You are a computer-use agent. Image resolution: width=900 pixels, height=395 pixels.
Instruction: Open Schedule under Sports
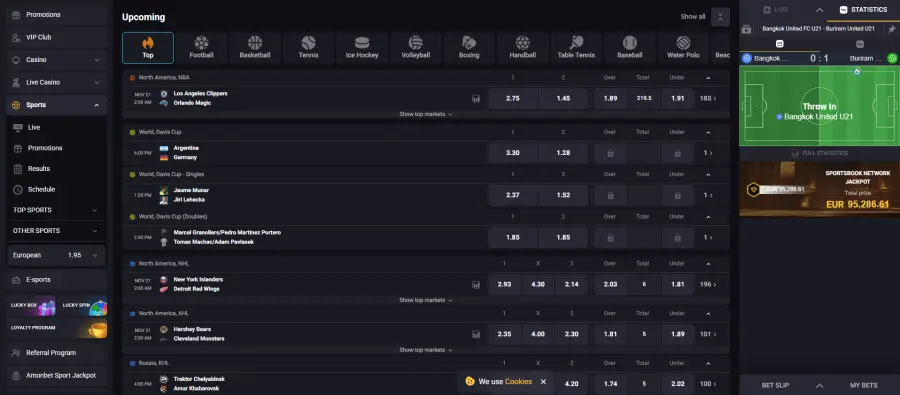pos(56,189)
